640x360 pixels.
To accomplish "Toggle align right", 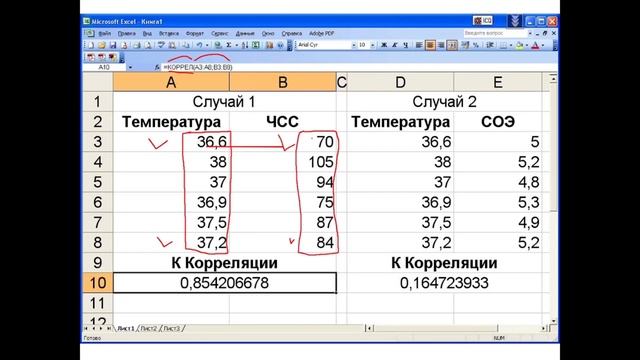I will [441, 45].
